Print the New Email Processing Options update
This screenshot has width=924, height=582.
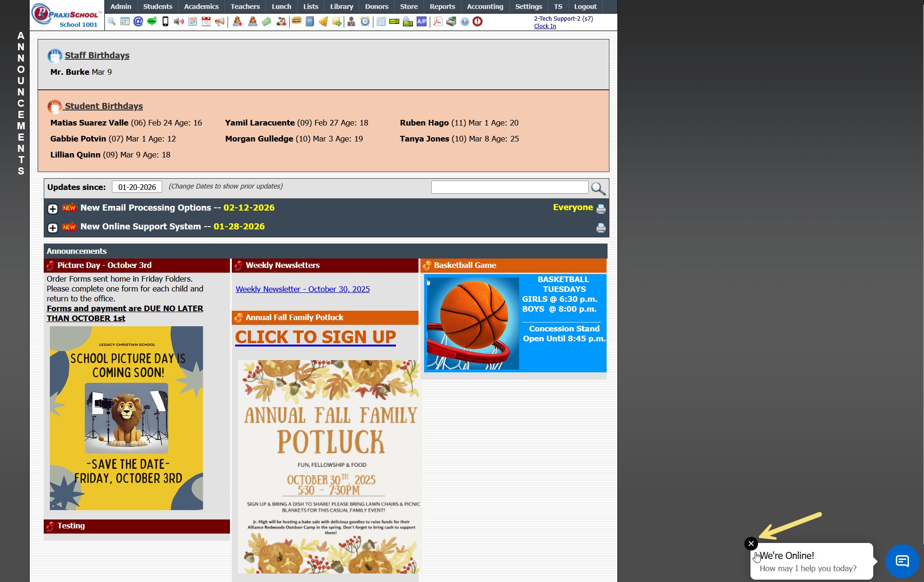point(601,209)
